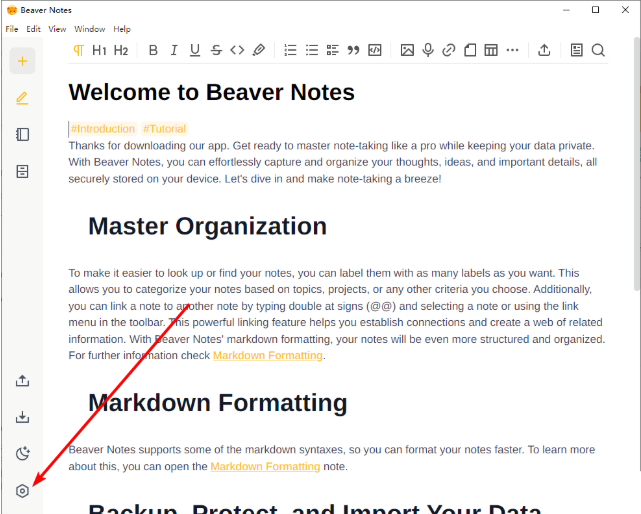Toggle bold formatting
641x514 pixels.
tap(153, 50)
